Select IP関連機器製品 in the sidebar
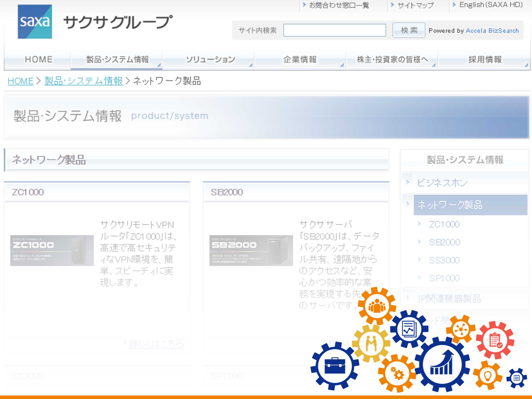The height and width of the screenshot is (399, 532). pyautogui.click(x=449, y=299)
